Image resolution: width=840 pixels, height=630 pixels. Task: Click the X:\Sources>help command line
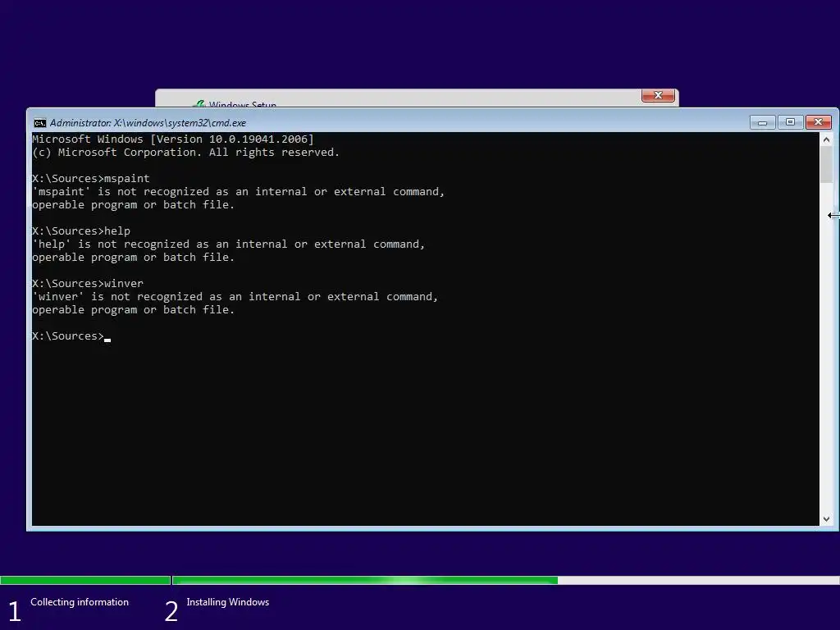(81, 231)
